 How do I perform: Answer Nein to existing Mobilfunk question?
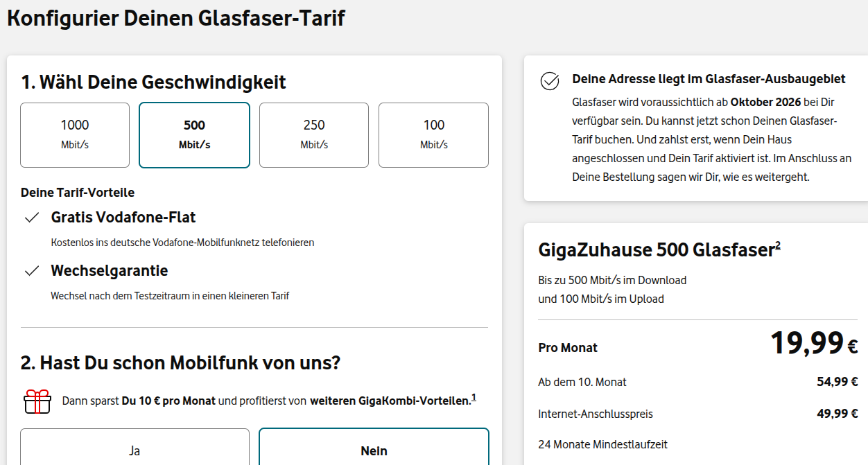(x=374, y=447)
